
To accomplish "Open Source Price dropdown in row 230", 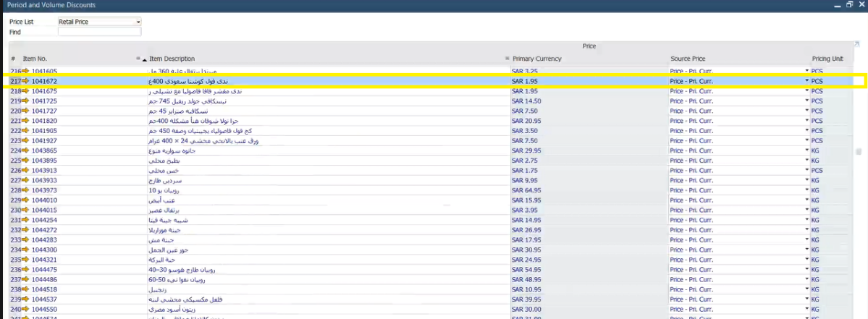I will click(x=806, y=210).
